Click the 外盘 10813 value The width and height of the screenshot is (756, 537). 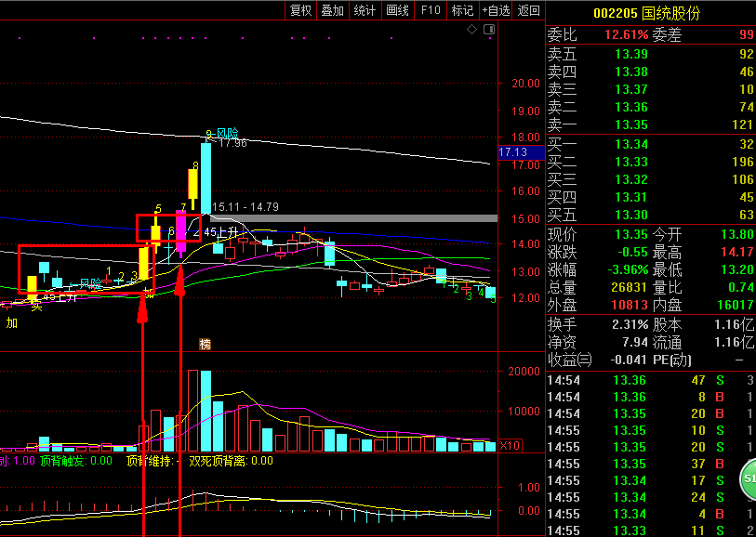tap(629, 305)
